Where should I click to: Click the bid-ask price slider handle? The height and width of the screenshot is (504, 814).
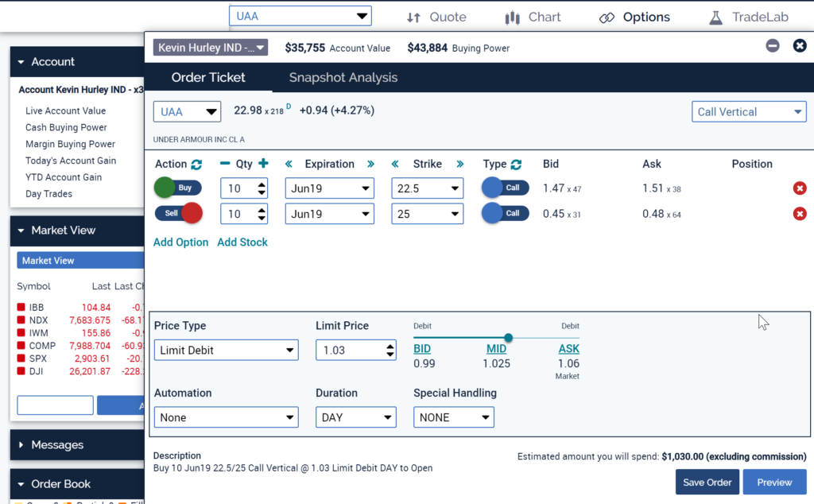coord(508,338)
